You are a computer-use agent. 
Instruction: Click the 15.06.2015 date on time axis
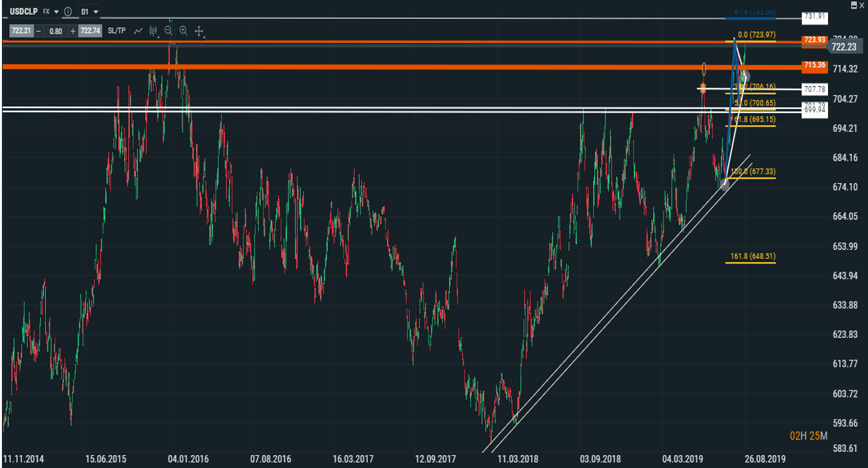click(106, 460)
